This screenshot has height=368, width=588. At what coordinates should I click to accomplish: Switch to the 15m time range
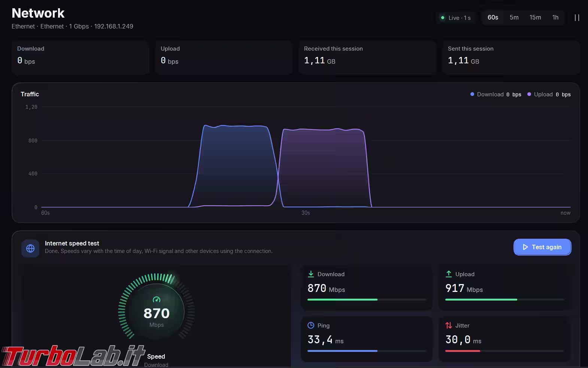pos(535,18)
